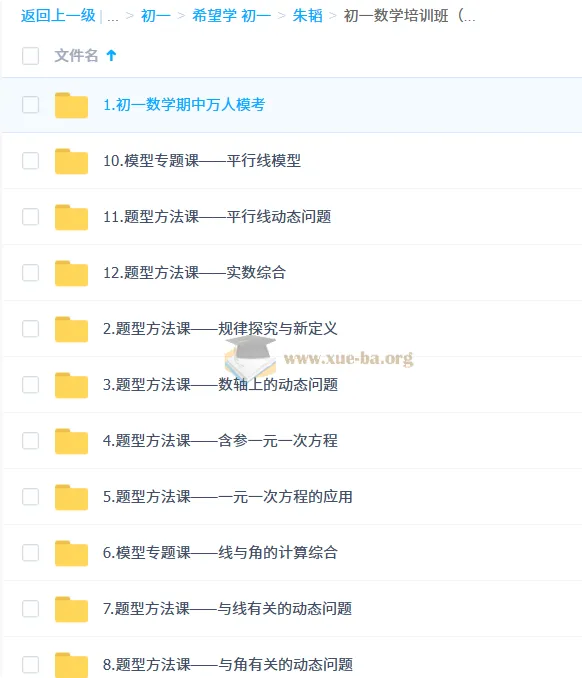
Task: Open folder name 12.题型方法课——实数综合
Action: (x=195, y=272)
